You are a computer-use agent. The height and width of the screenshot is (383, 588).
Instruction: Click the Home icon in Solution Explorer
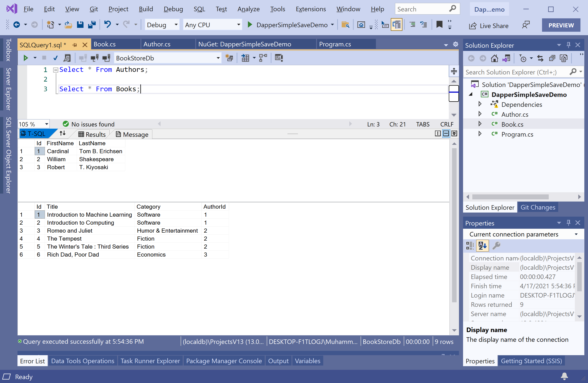494,58
